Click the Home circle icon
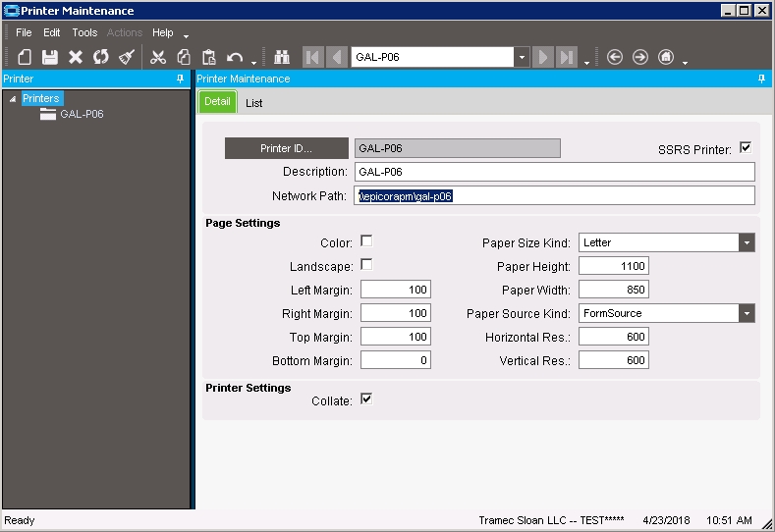 666,57
